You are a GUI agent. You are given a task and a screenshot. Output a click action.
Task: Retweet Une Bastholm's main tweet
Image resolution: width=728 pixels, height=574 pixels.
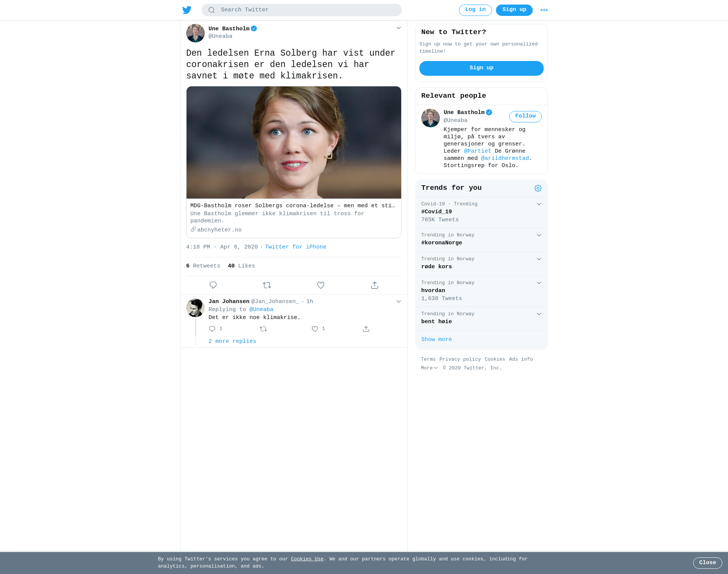[x=267, y=285]
